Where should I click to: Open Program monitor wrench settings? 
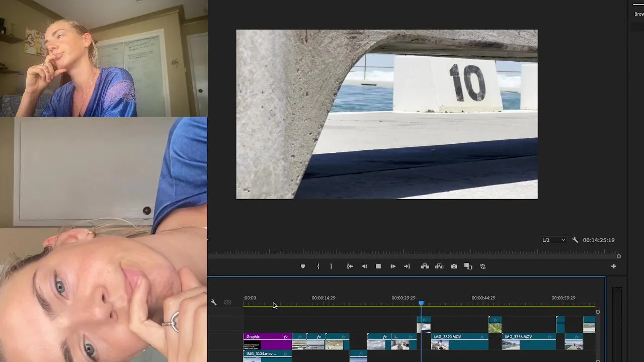click(575, 240)
